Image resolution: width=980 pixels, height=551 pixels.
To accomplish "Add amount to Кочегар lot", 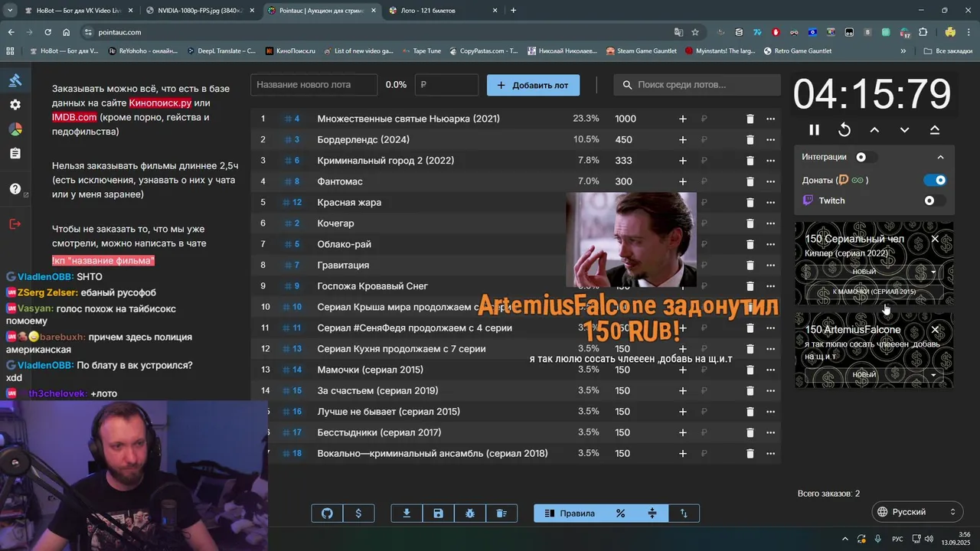I will pos(683,223).
